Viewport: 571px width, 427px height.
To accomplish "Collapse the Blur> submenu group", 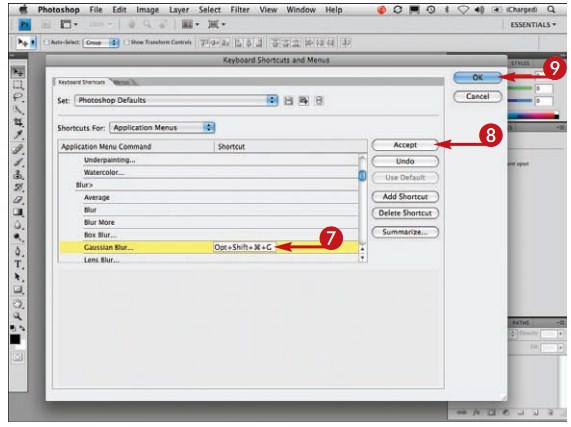I will tap(84, 185).
